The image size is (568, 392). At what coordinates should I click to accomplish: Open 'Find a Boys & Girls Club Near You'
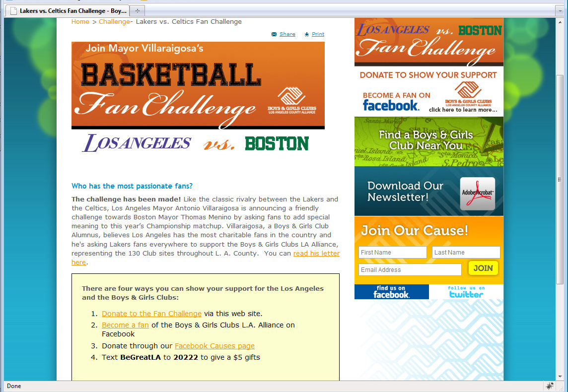coord(429,141)
